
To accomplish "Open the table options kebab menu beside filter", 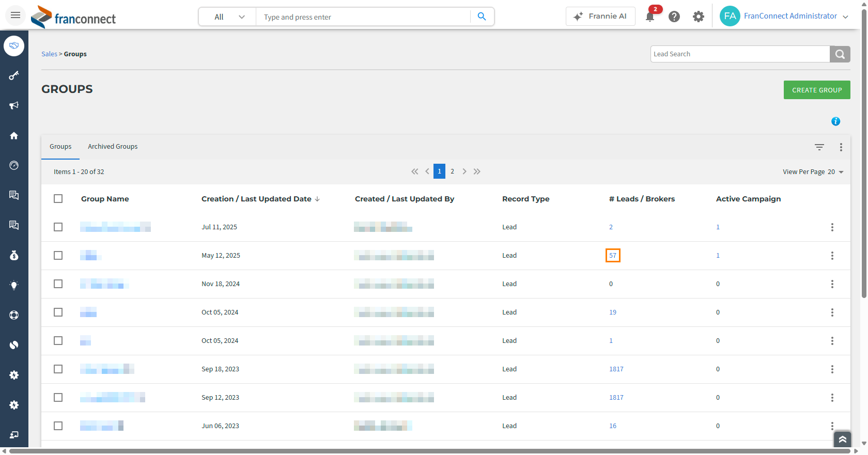I will click(841, 147).
